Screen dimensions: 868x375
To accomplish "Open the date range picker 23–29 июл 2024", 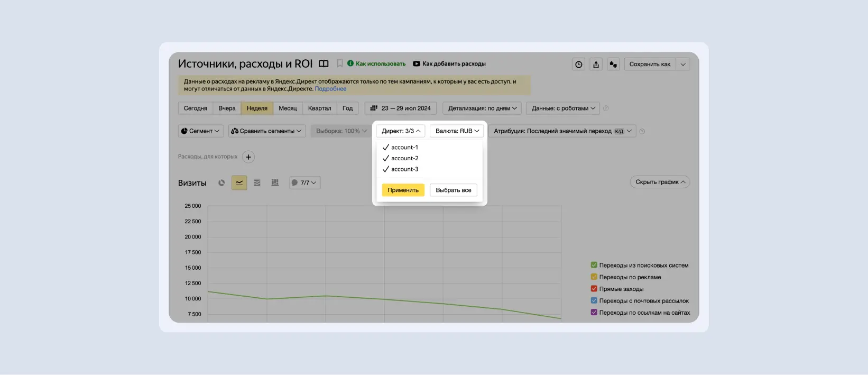I will tap(401, 108).
